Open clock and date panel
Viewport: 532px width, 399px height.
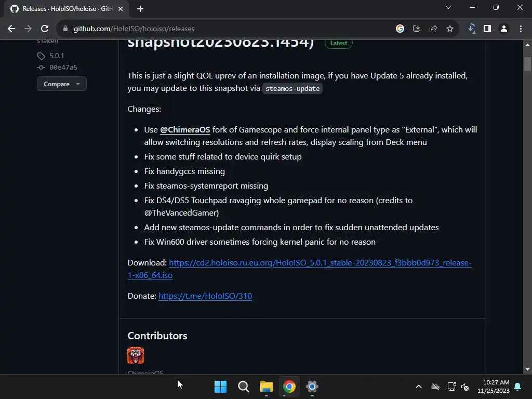pos(494,387)
